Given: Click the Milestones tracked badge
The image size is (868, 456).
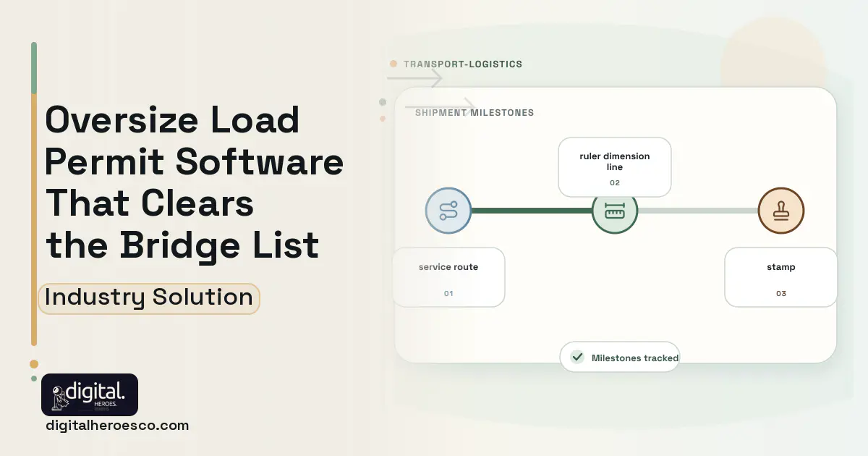Looking at the screenshot, I should point(620,357).
